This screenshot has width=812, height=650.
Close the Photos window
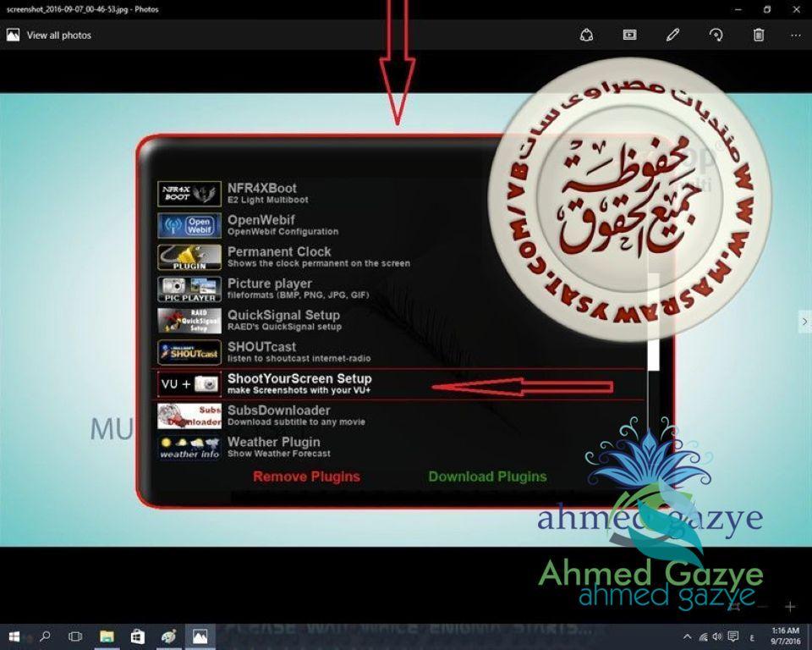coord(797,9)
